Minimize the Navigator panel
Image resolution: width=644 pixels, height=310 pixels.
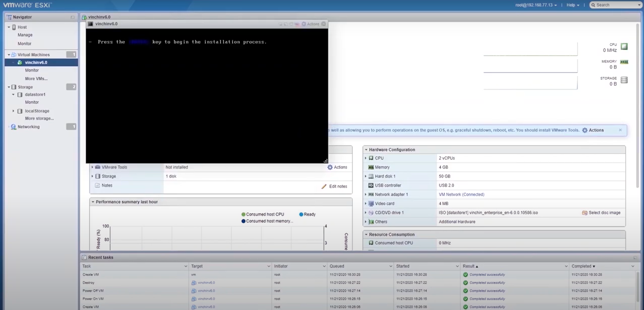[73, 17]
